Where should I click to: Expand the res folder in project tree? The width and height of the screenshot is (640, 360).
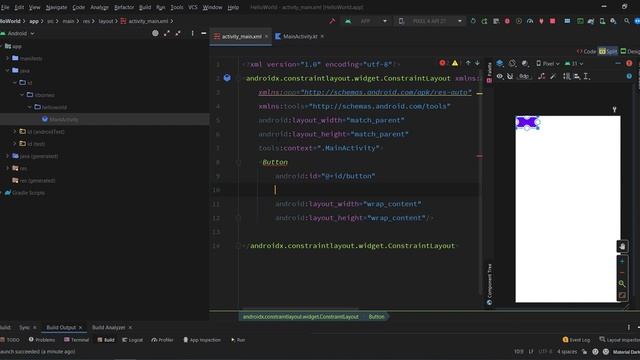coord(7,168)
